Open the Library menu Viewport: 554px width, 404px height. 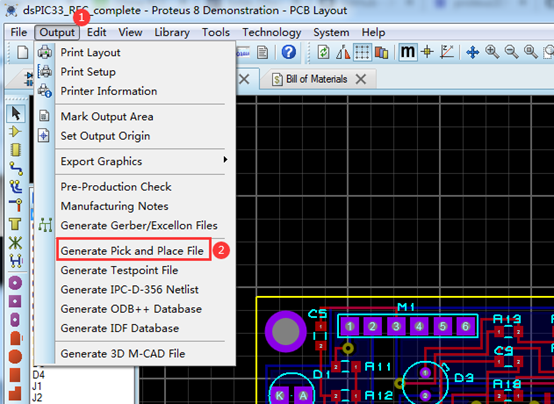click(172, 33)
